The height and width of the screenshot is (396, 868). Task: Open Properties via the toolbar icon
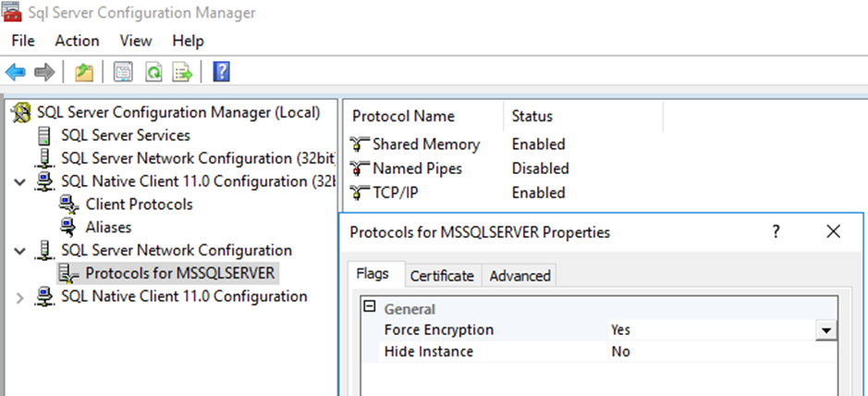click(x=122, y=72)
